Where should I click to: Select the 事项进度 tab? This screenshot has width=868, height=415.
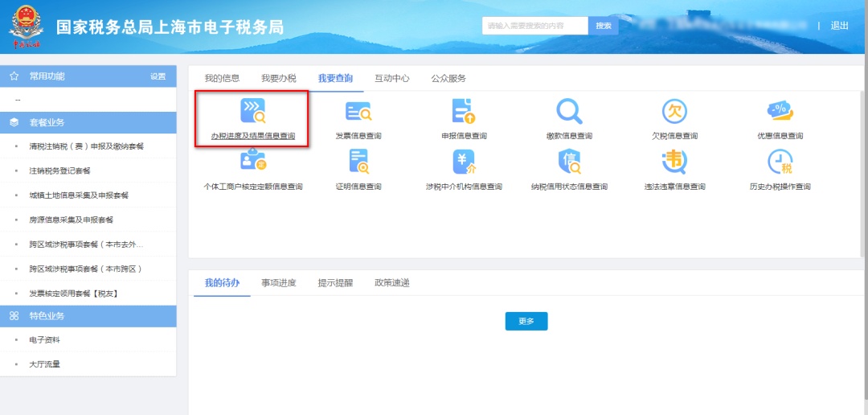click(278, 283)
